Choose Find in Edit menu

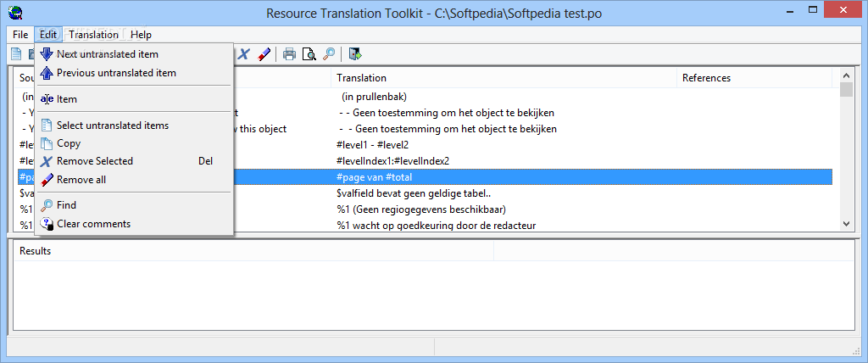(134, 205)
